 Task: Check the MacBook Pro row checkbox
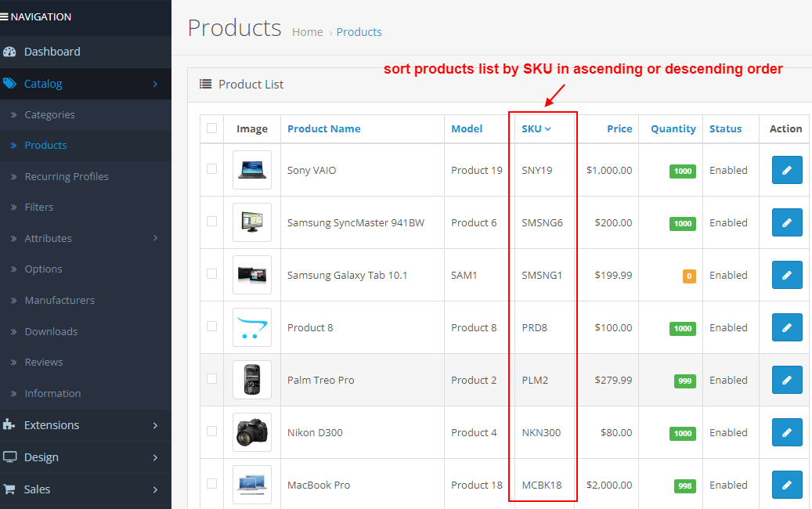pos(211,484)
